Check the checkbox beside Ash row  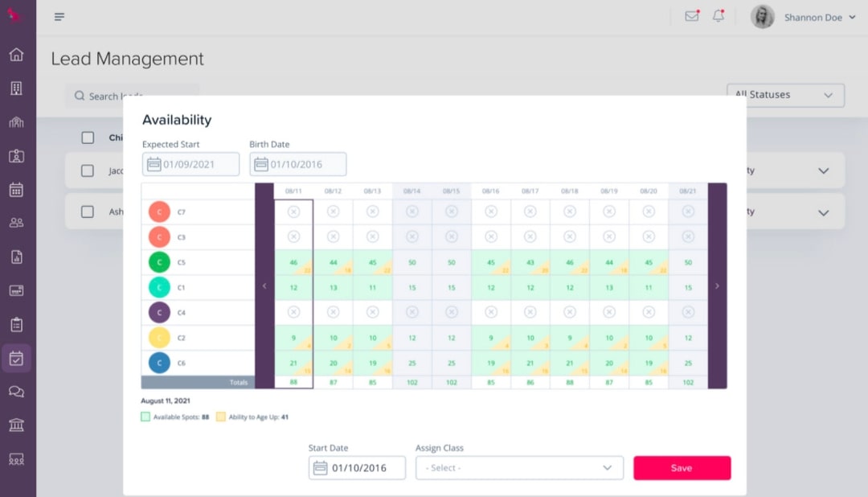coord(88,212)
